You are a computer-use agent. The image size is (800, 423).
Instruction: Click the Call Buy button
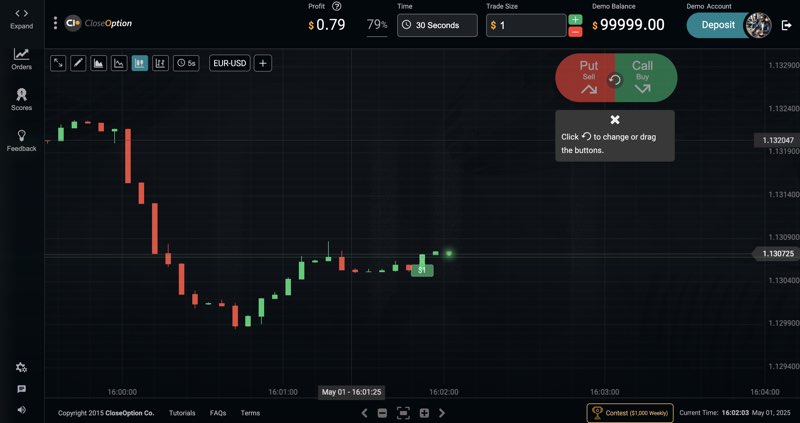click(x=646, y=78)
